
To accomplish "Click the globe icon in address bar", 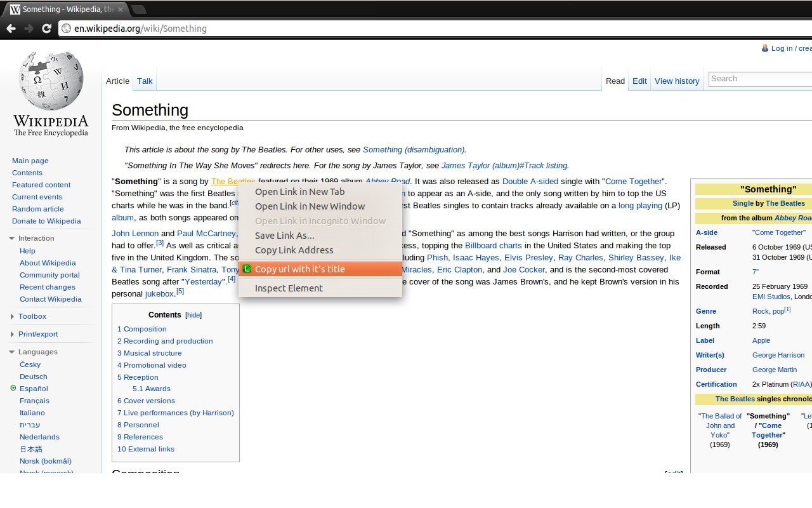I will pyautogui.click(x=66, y=29).
